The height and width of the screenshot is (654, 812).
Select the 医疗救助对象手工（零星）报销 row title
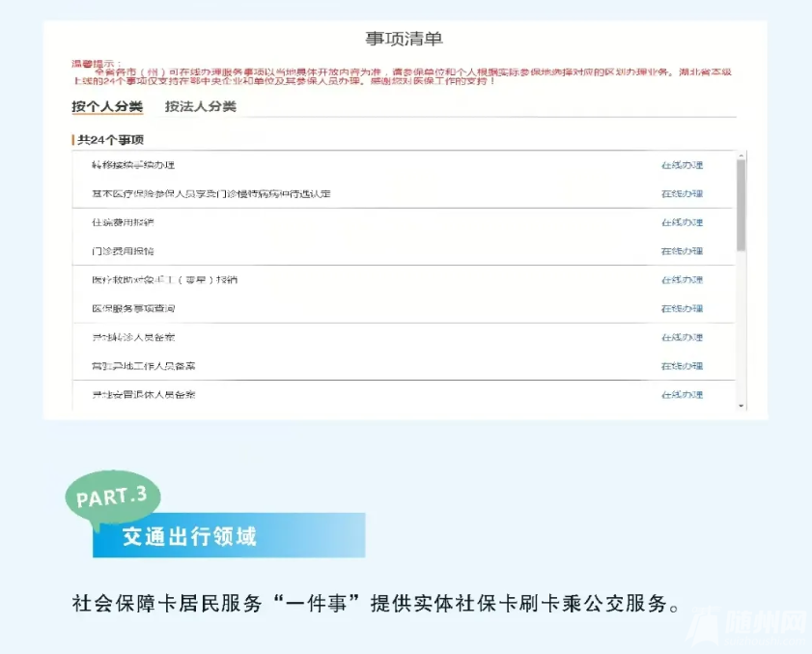point(165,280)
